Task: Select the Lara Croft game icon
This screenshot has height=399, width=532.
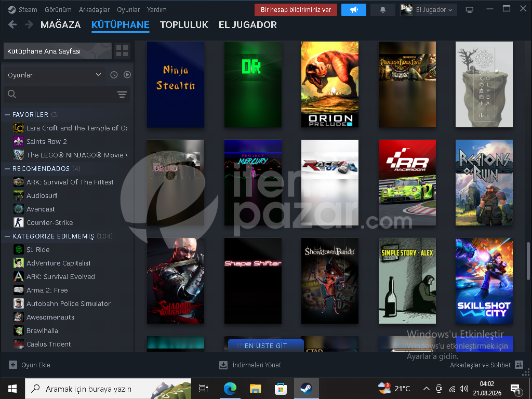Action: [19, 128]
